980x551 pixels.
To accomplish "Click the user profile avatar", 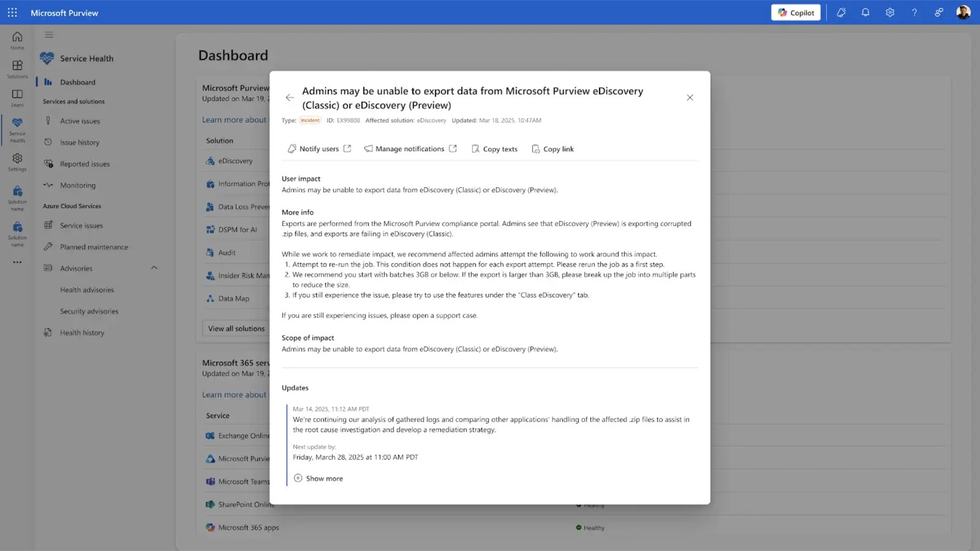I will click(x=963, y=12).
